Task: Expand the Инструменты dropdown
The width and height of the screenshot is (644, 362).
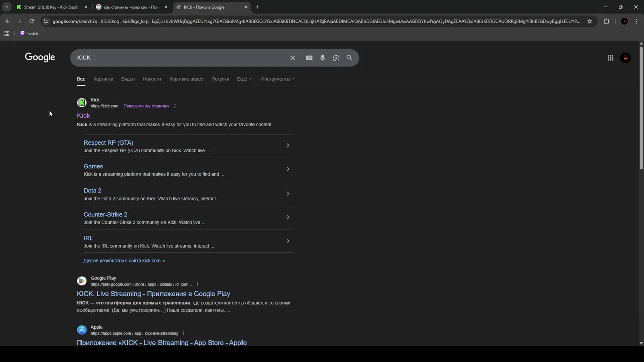Action: point(278,79)
